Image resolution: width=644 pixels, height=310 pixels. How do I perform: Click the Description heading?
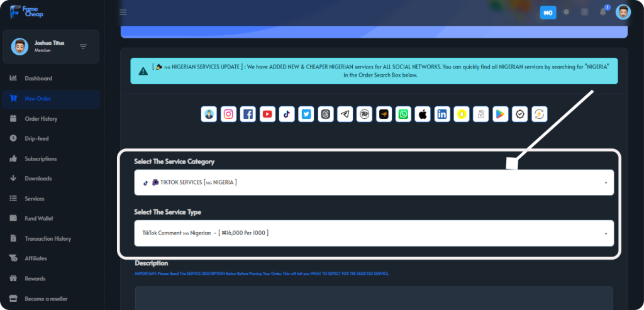(x=151, y=263)
